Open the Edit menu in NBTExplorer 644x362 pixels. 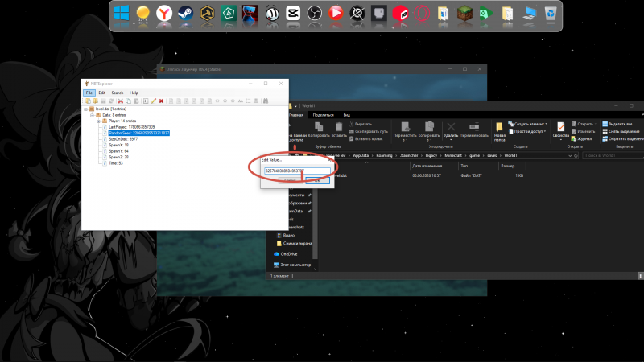point(102,93)
